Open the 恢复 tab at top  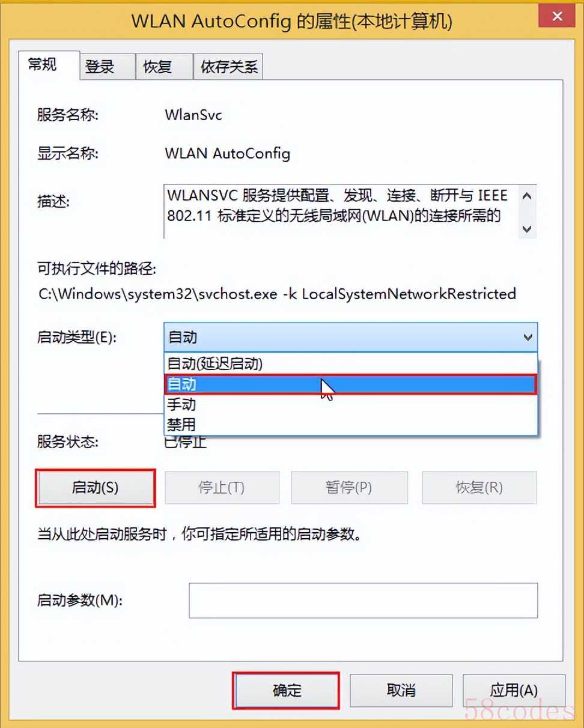click(x=164, y=67)
